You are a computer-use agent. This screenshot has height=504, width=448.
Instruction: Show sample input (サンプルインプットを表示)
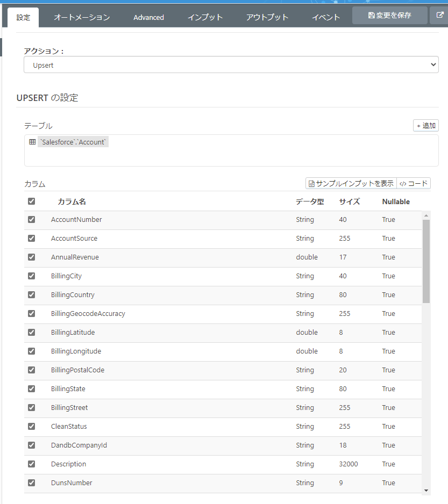point(351,184)
